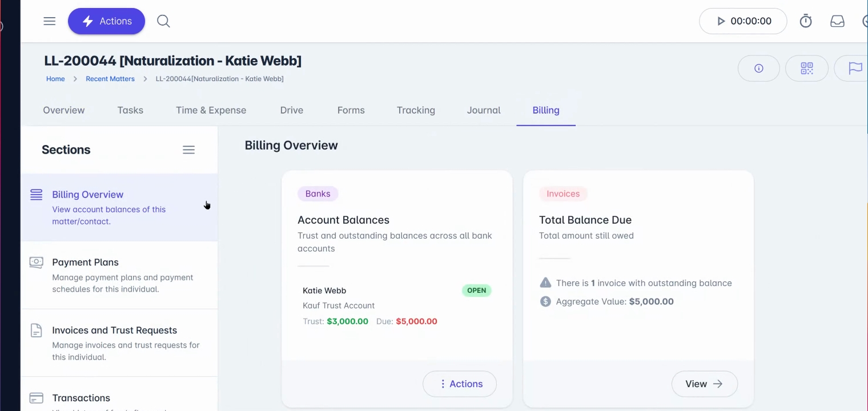
Task: Open the inbox tray icon
Action: tap(837, 21)
